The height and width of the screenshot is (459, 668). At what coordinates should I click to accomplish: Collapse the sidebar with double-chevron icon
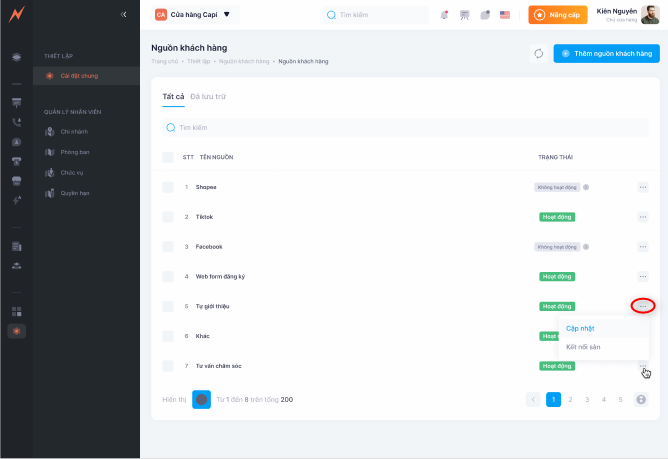click(123, 15)
